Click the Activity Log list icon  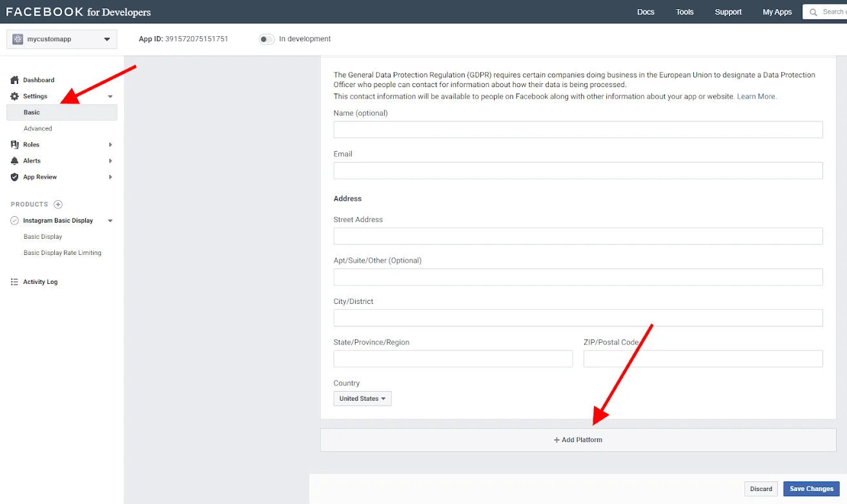15,282
